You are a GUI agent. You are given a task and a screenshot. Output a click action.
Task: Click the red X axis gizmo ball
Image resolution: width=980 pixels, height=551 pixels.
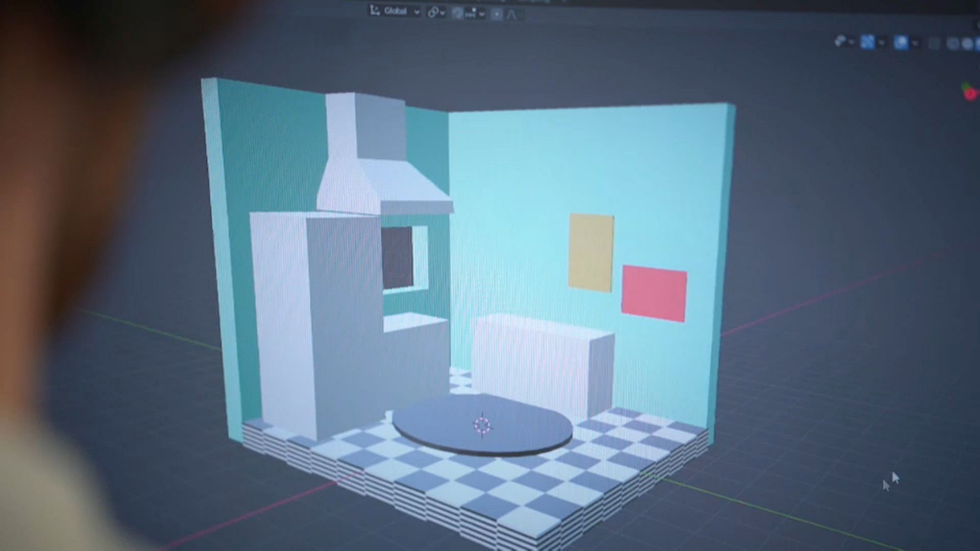(x=971, y=93)
